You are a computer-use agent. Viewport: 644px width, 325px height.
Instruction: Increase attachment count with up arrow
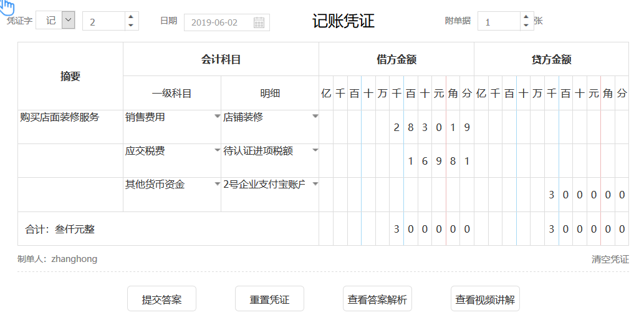(526, 17)
